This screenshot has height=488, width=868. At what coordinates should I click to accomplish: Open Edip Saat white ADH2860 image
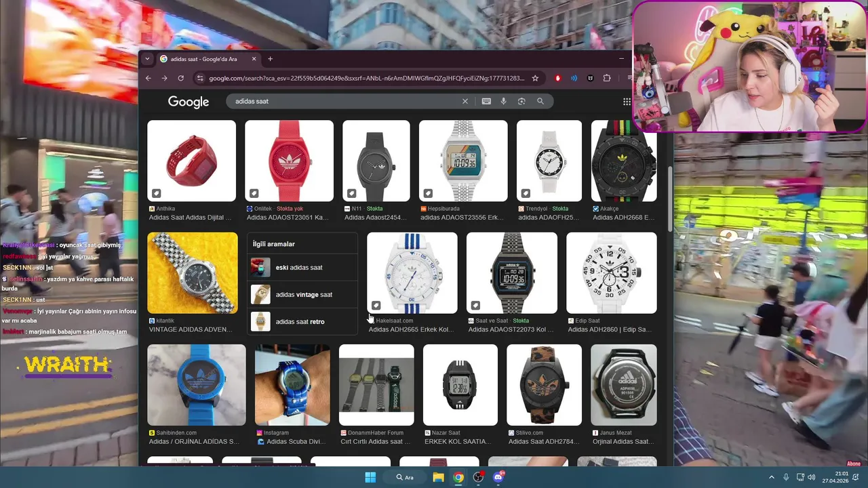[612, 273]
